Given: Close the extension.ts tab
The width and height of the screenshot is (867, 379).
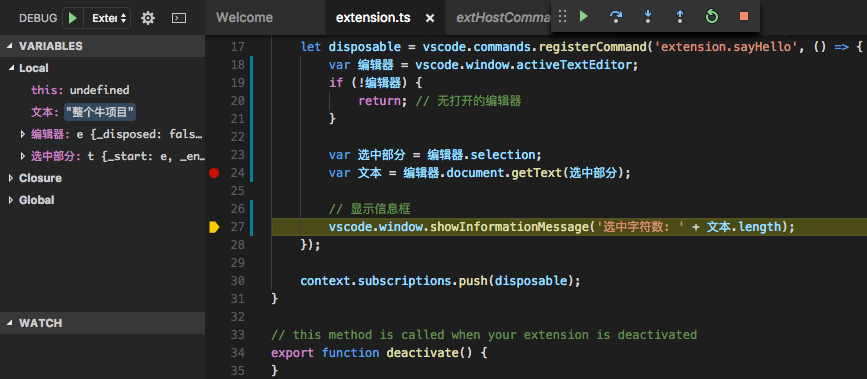Looking at the screenshot, I should [x=430, y=18].
